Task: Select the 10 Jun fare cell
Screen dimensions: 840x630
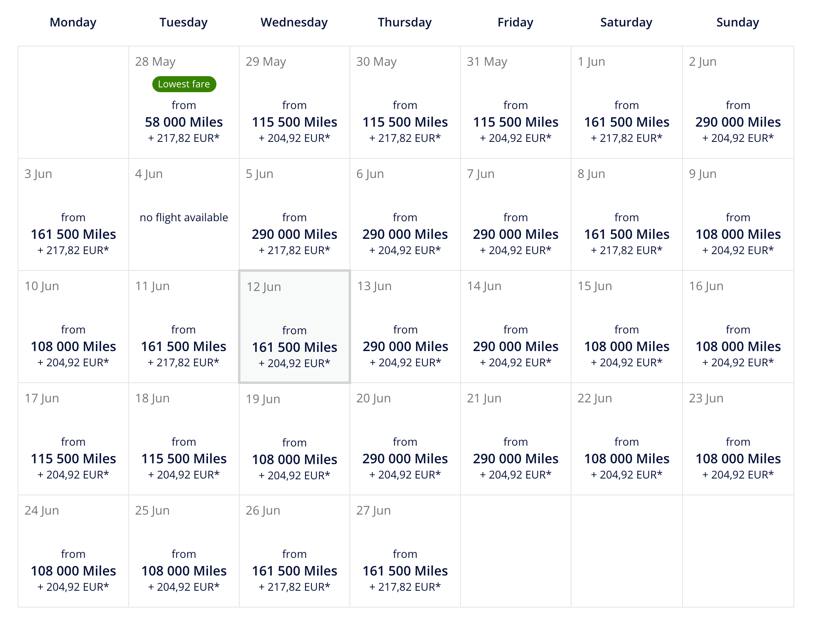Action: pyautogui.click(x=73, y=327)
